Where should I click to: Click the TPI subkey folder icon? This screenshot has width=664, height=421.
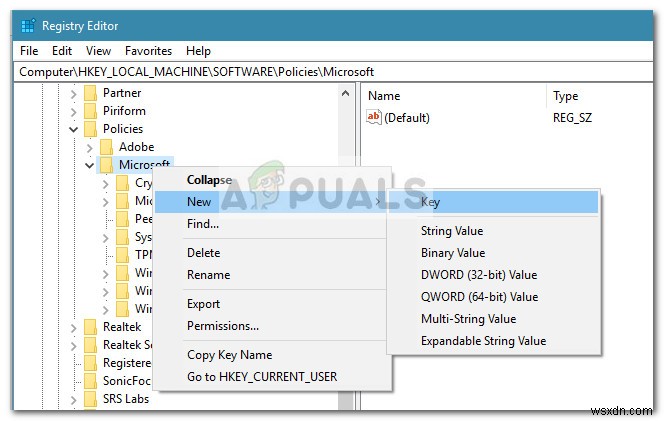point(123,255)
